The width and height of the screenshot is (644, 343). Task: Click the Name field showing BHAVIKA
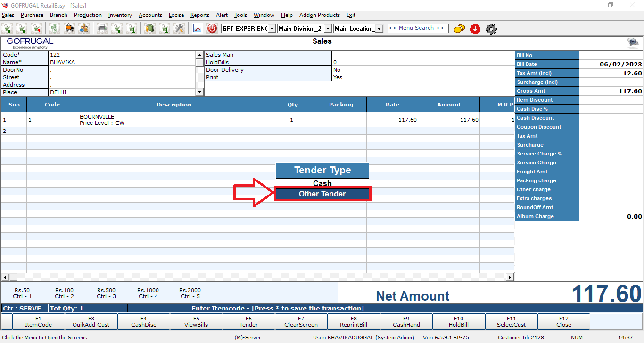pyautogui.click(x=122, y=62)
